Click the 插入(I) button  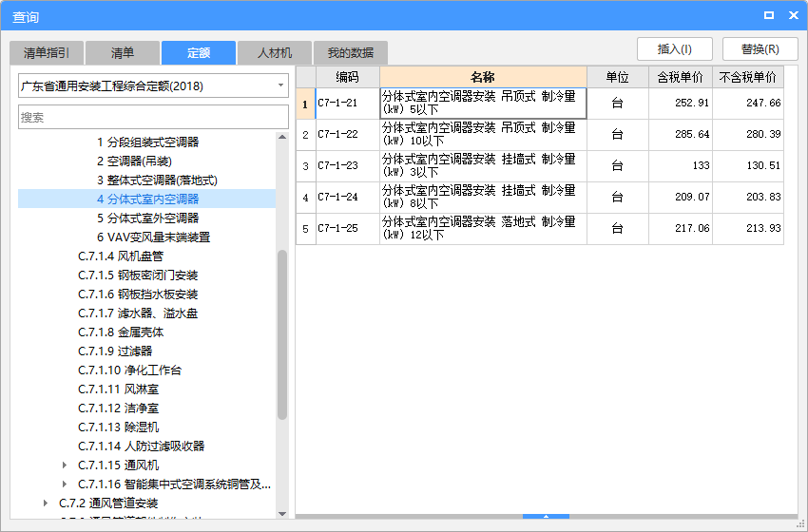tap(675, 49)
